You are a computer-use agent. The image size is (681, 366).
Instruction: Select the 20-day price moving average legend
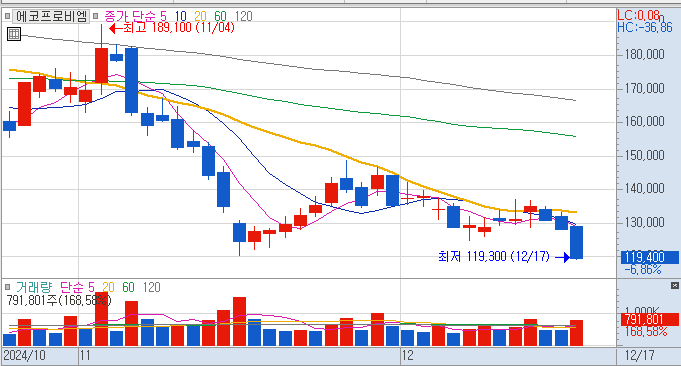coord(200,16)
